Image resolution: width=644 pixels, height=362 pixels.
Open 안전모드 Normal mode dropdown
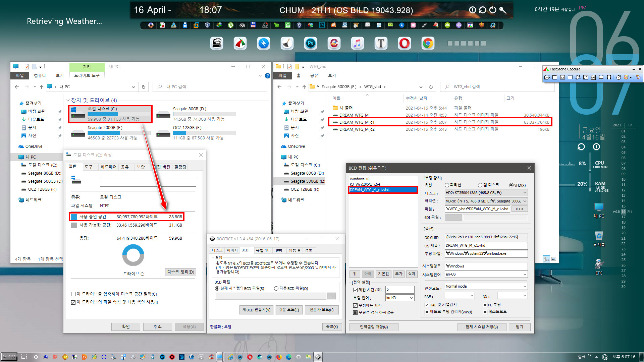point(486,286)
